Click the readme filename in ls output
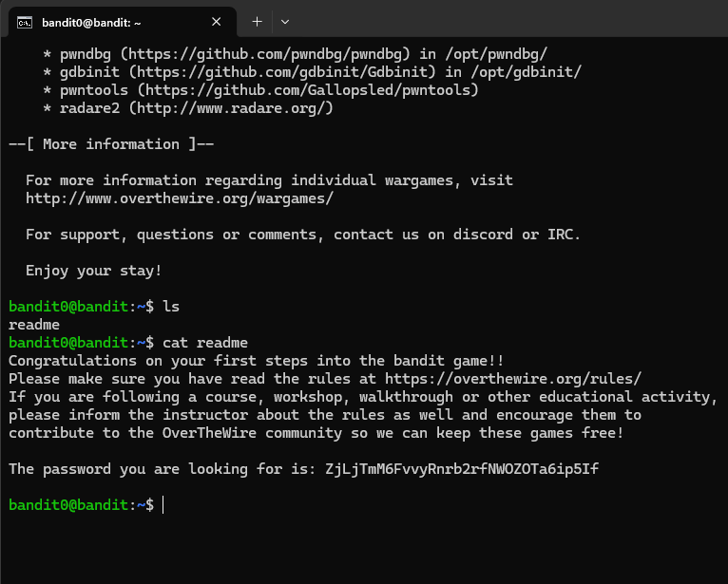 (34, 325)
